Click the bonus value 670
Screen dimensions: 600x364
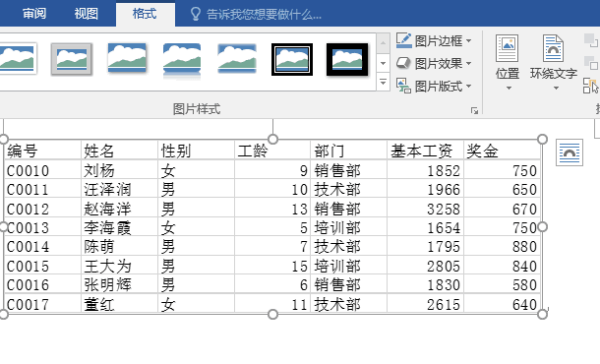tap(525, 209)
